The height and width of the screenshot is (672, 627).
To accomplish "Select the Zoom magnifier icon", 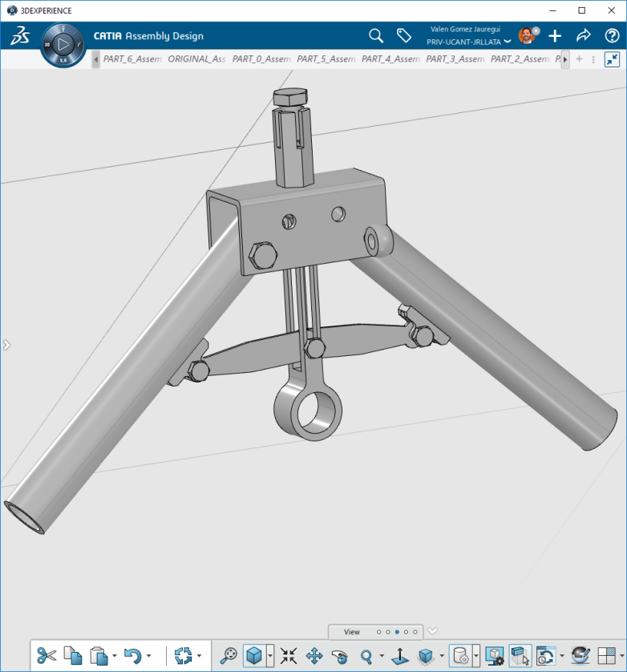I will [366, 656].
